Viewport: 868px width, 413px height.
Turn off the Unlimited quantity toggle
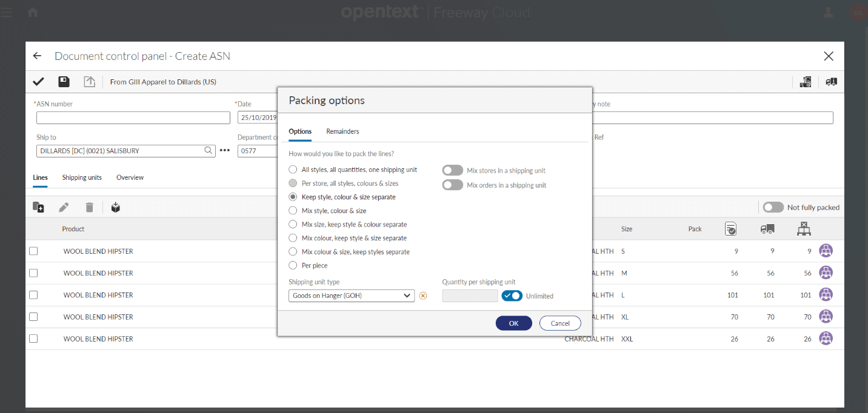click(512, 296)
